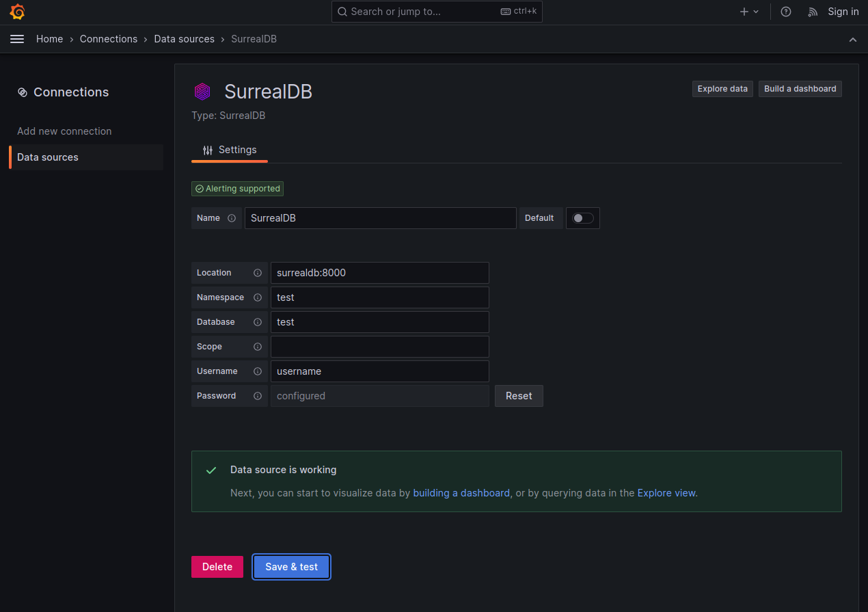Image resolution: width=868 pixels, height=612 pixels.
Task: Click the Build a dashboard button
Action: (800, 89)
